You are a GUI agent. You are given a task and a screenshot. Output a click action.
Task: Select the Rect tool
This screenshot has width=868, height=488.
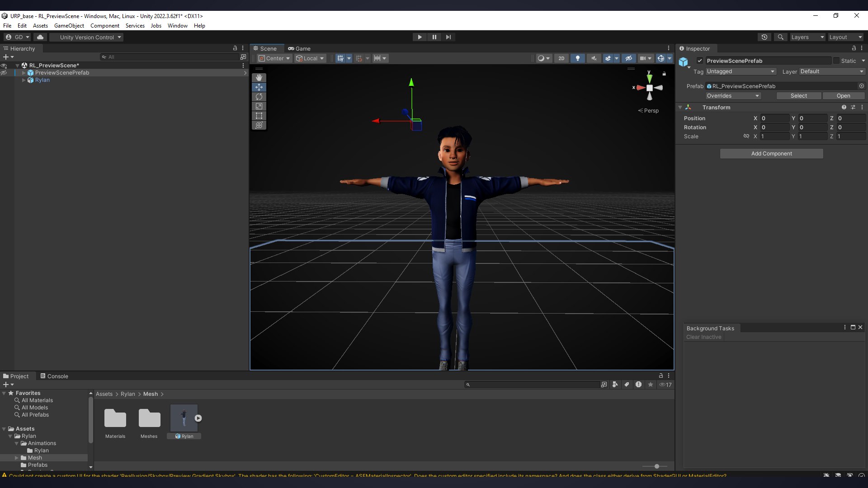tap(259, 116)
